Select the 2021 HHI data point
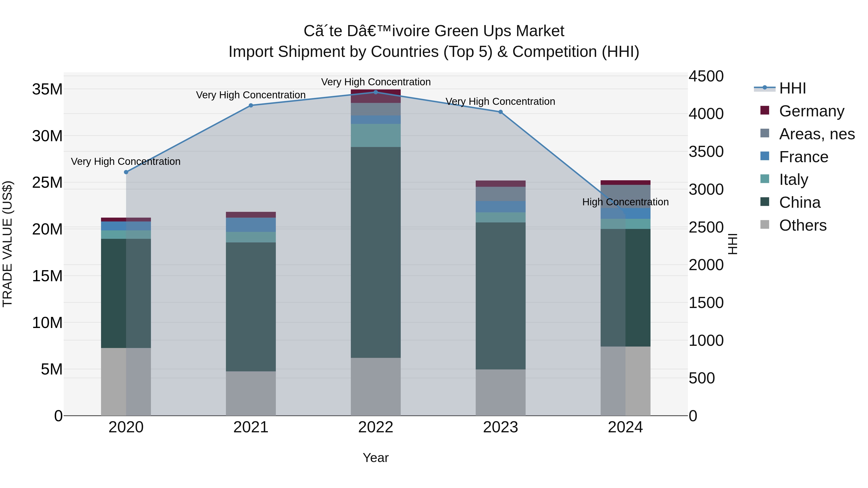 [251, 105]
